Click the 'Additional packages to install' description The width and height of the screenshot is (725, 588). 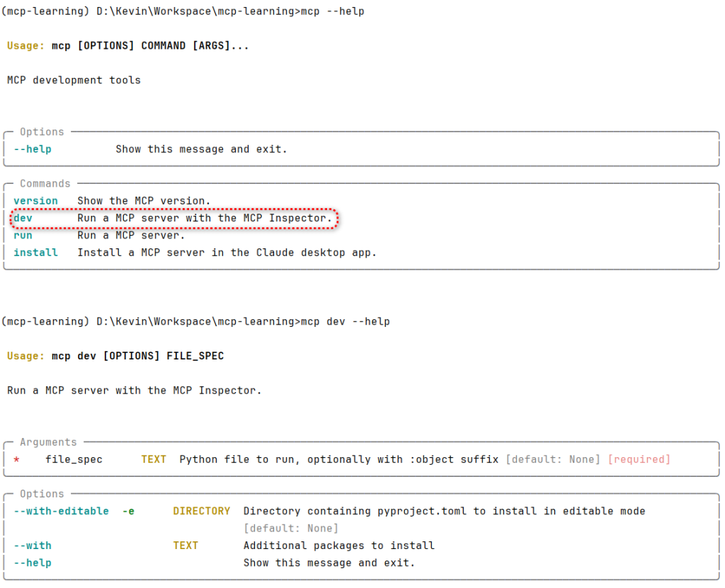pos(339,546)
